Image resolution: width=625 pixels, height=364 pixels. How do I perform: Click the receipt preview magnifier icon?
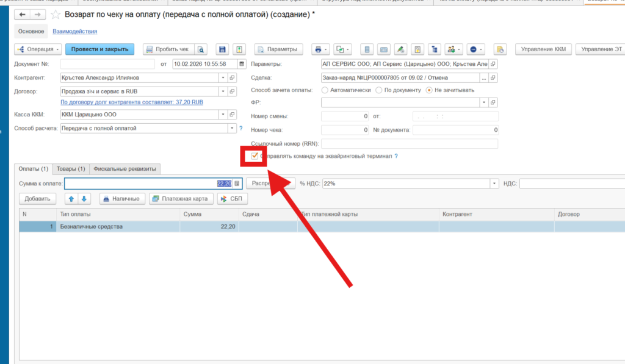200,49
